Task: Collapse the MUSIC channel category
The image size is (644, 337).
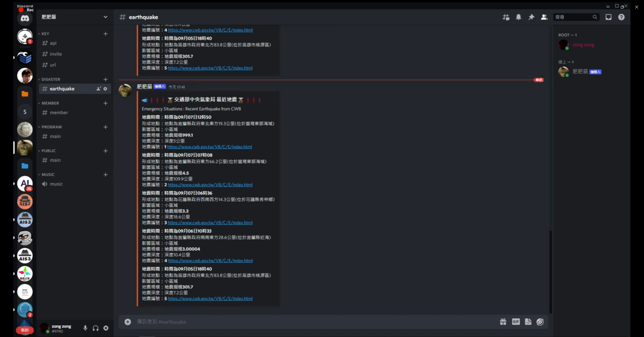Action: [x=48, y=174]
